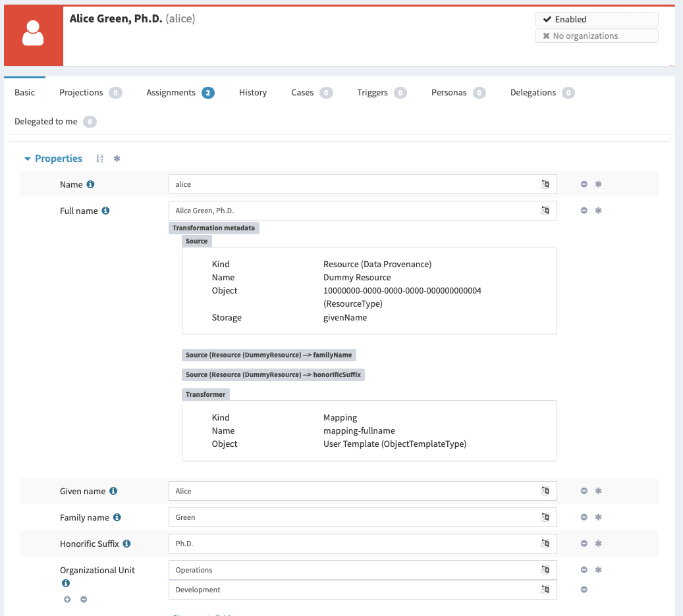Click the No organizations badge
This screenshot has height=616, width=683.
(x=596, y=36)
